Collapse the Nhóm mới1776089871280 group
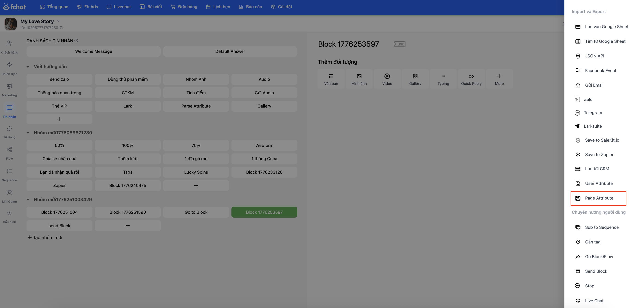This screenshot has width=644, height=308. point(28,133)
